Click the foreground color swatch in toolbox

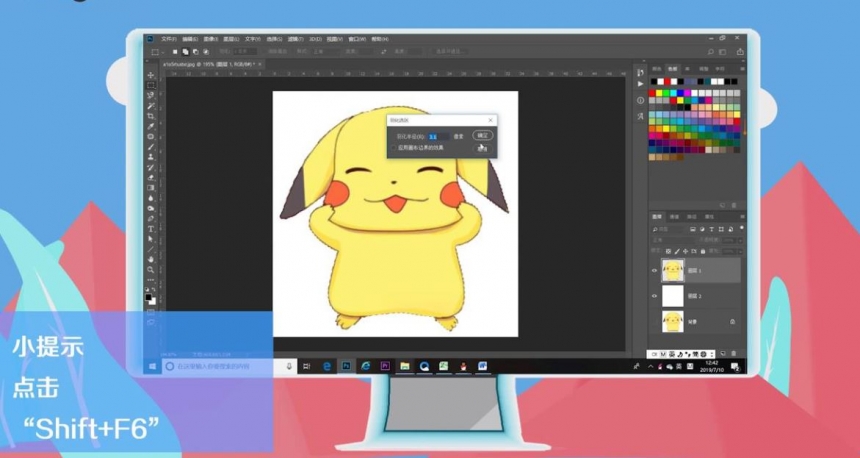pyautogui.click(x=149, y=297)
